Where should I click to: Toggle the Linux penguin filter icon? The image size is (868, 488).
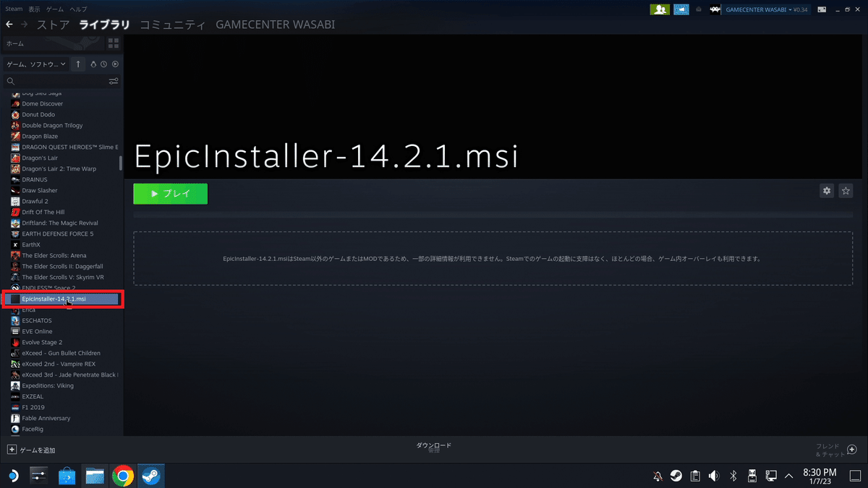pyautogui.click(x=93, y=64)
